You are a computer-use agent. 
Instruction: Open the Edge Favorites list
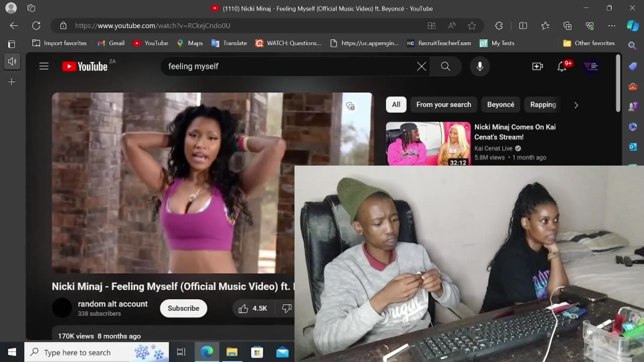click(x=545, y=26)
